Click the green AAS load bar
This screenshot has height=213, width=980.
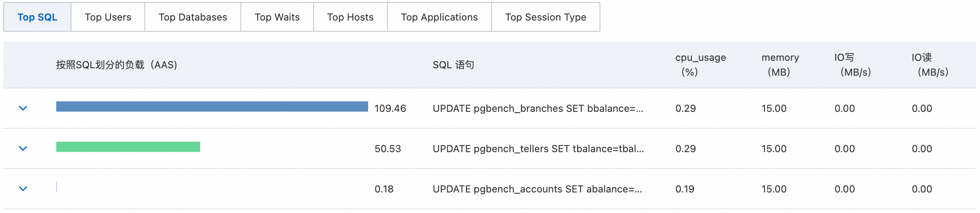128,147
